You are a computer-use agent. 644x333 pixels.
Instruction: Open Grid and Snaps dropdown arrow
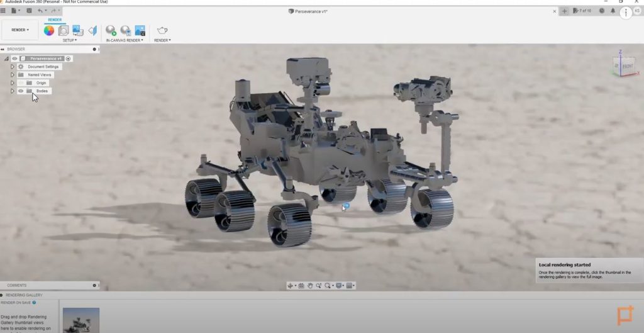pyautogui.click(x=353, y=286)
